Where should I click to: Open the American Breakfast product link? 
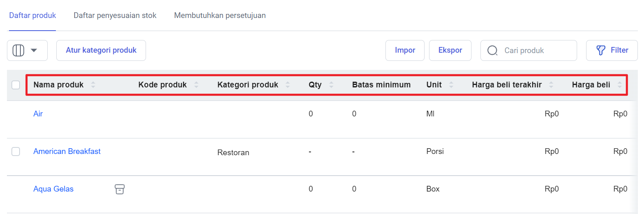point(67,152)
